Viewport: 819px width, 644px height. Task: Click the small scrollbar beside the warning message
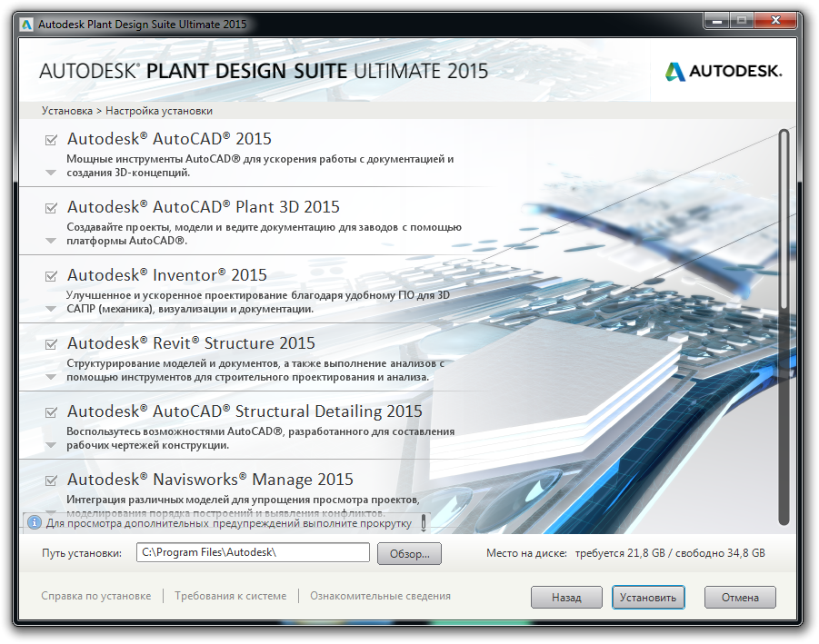point(424,522)
